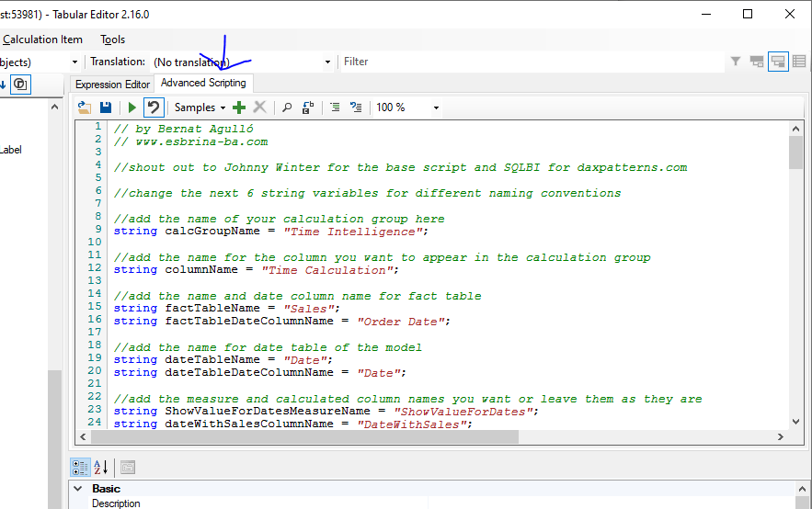
Task: Toggle the categorized property view button
Action: click(x=80, y=467)
